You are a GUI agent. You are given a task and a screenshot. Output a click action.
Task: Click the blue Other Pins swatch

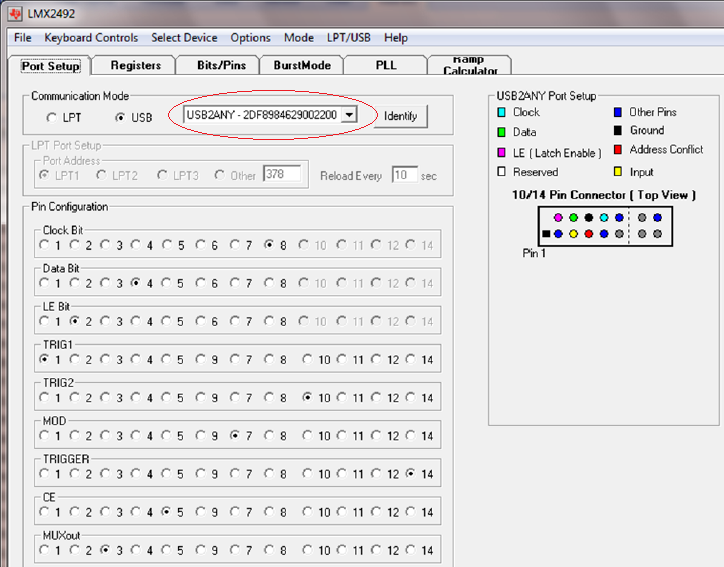coord(618,112)
